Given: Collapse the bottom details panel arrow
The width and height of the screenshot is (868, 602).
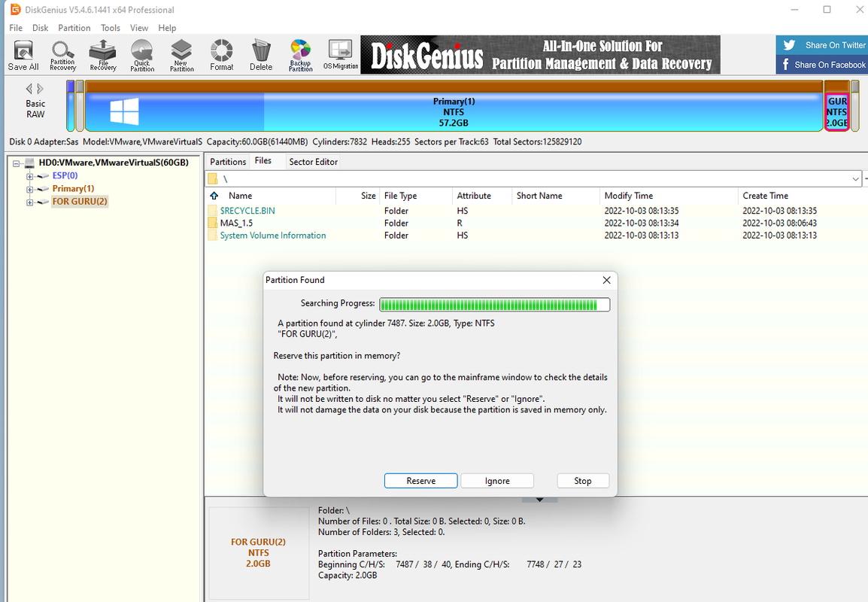Looking at the screenshot, I should point(540,500).
